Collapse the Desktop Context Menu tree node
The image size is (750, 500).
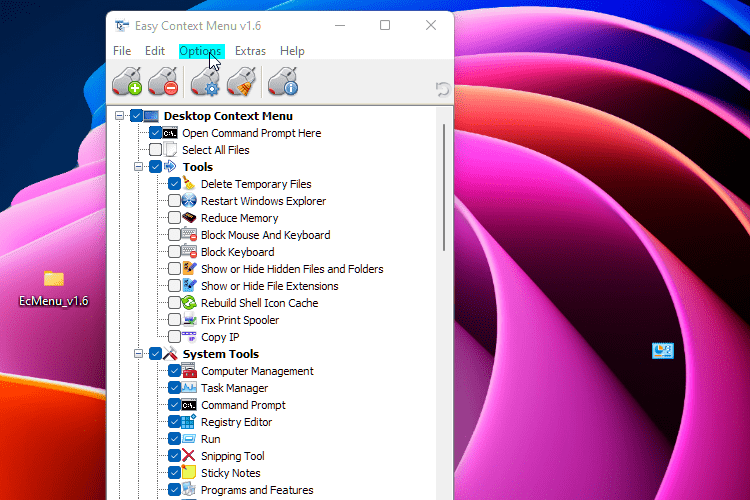(x=120, y=116)
